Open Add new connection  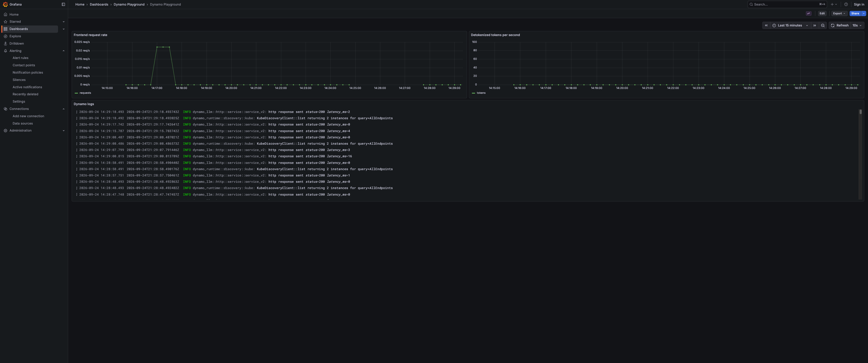tap(28, 116)
